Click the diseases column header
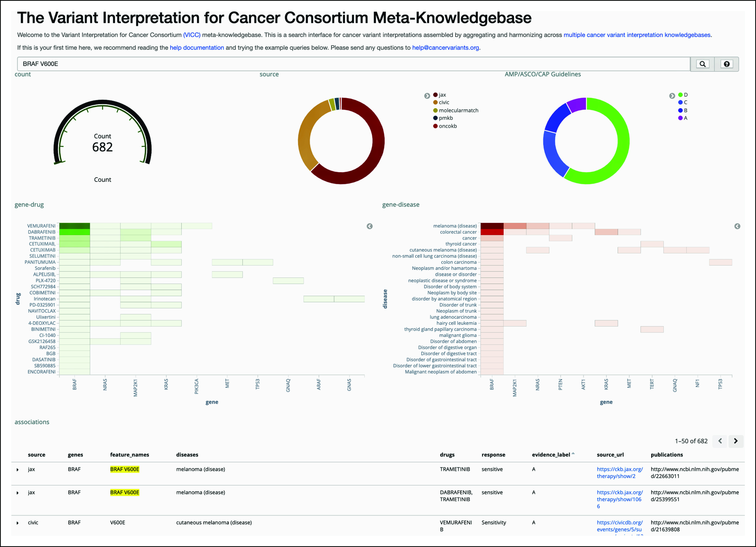 [187, 455]
